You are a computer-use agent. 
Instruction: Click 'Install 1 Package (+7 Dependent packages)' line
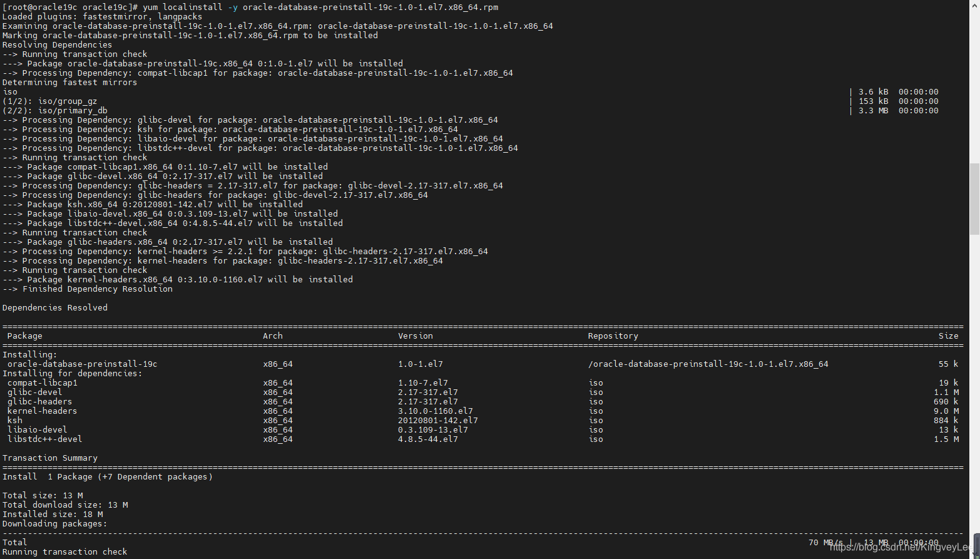pyautogui.click(x=107, y=476)
